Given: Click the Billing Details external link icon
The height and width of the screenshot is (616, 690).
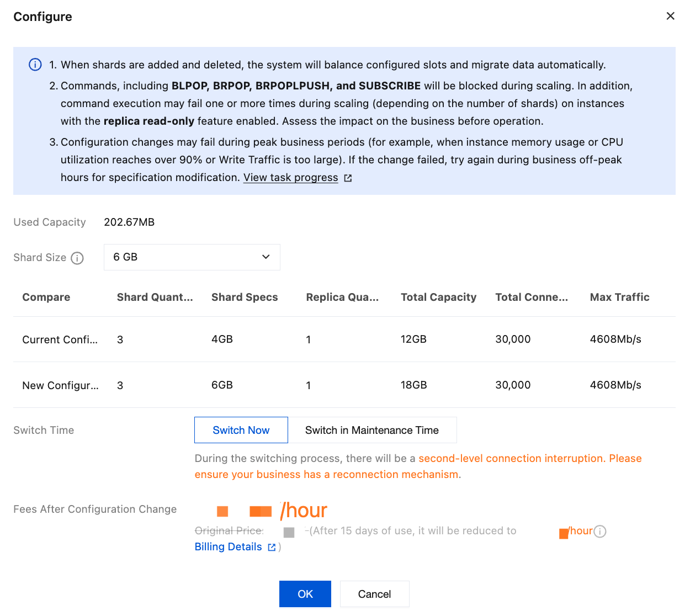Looking at the screenshot, I should pos(272,547).
